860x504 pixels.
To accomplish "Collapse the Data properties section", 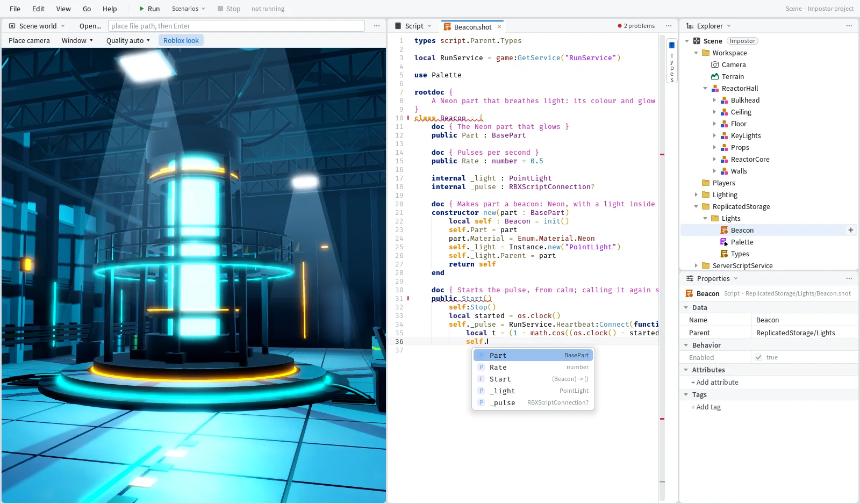I will [686, 307].
